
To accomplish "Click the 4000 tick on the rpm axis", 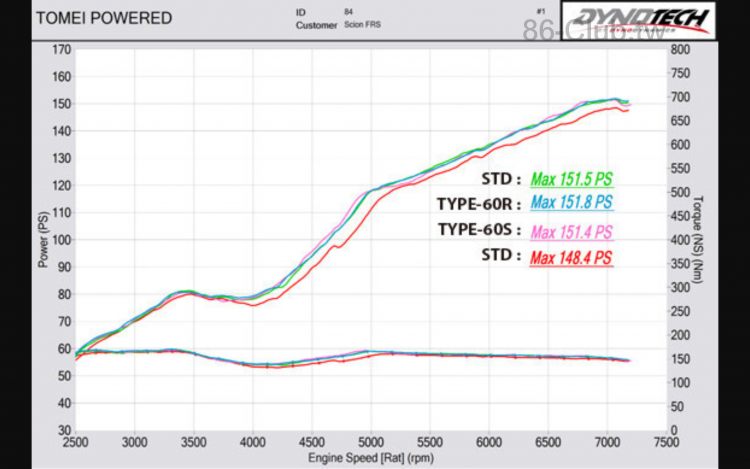I will [253, 442].
